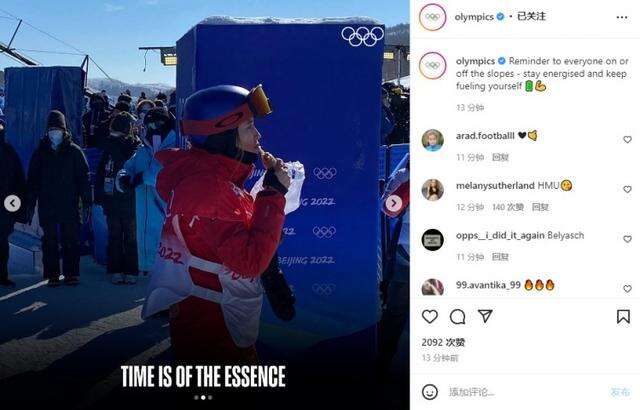Viewport: 640px width, 410px height.
Task: Like the post with heart icon
Action: (x=430, y=317)
